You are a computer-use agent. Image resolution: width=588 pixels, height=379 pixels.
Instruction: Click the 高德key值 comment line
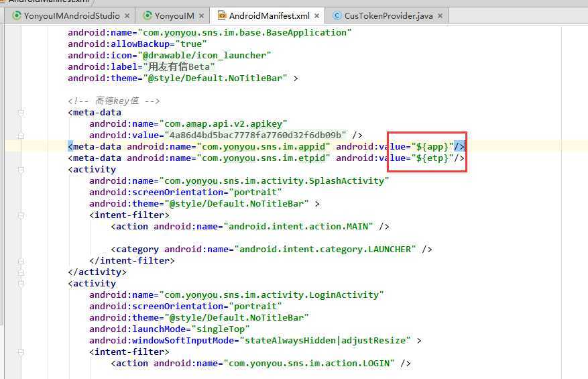pos(114,101)
